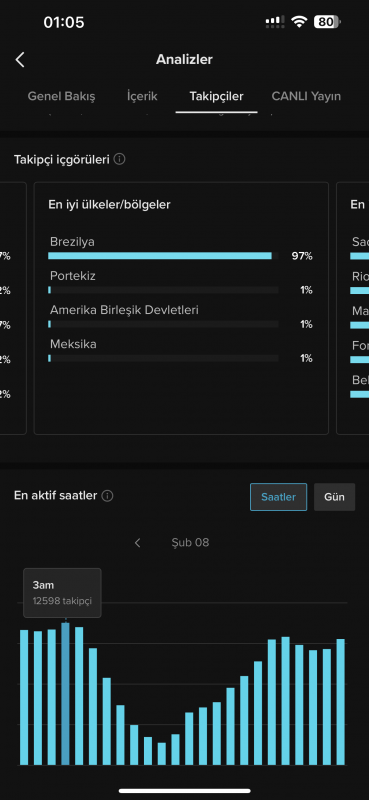Screen dimensions: 369x800
Task: Tap the Şub 08 date label
Action: [190, 542]
